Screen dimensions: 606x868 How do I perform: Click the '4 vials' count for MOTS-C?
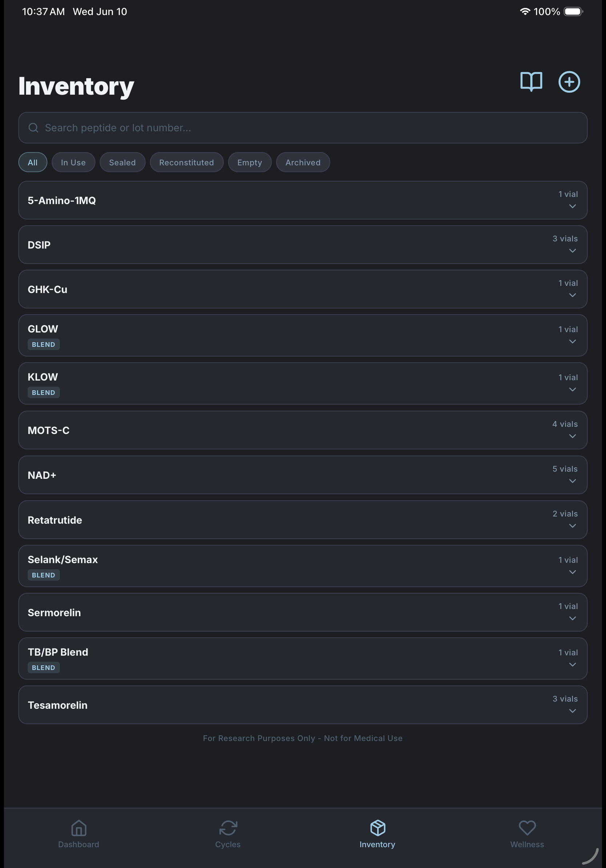click(565, 424)
